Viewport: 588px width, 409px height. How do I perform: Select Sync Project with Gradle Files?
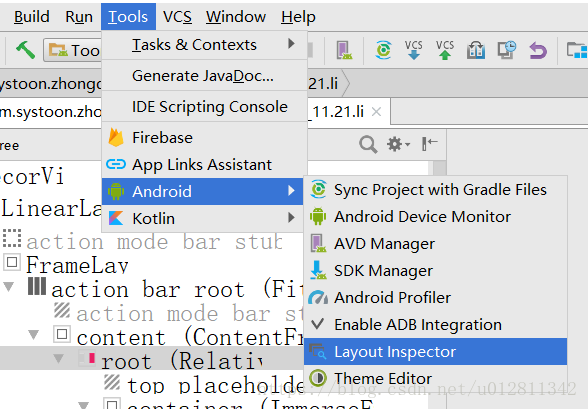435,190
